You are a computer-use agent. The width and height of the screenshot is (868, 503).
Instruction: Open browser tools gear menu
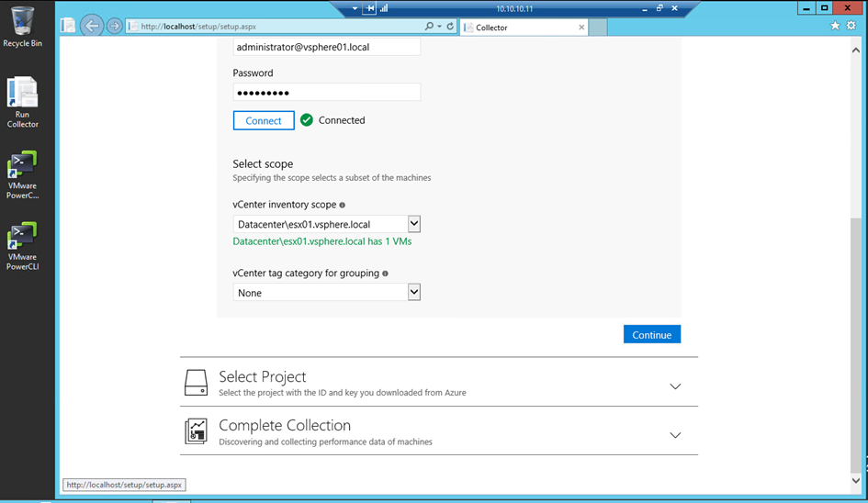coord(851,26)
